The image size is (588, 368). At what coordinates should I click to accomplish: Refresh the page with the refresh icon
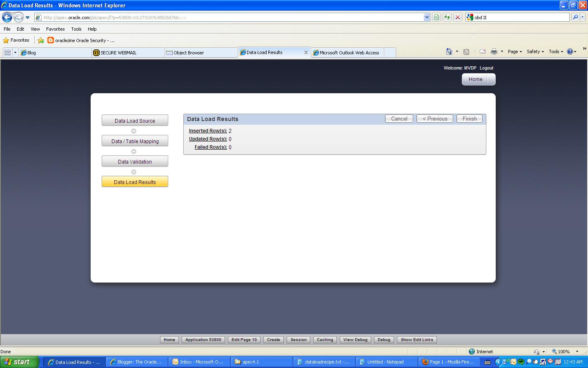point(447,17)
